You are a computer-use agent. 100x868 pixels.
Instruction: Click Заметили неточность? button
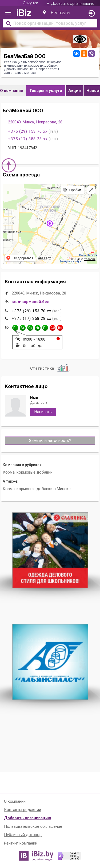(x=50, y=441)
